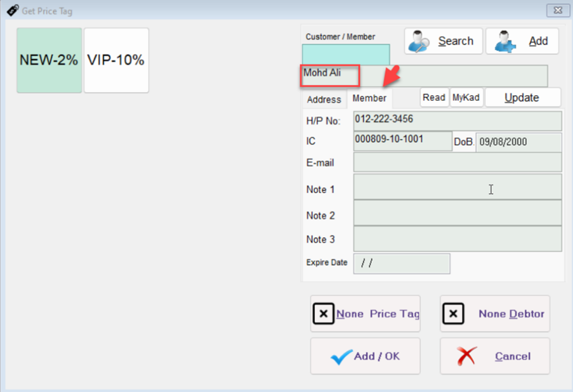Click the E-mail input field
The width and height of the screenshot is (573, 392).
pyautogui.click(x=457, y=162)
